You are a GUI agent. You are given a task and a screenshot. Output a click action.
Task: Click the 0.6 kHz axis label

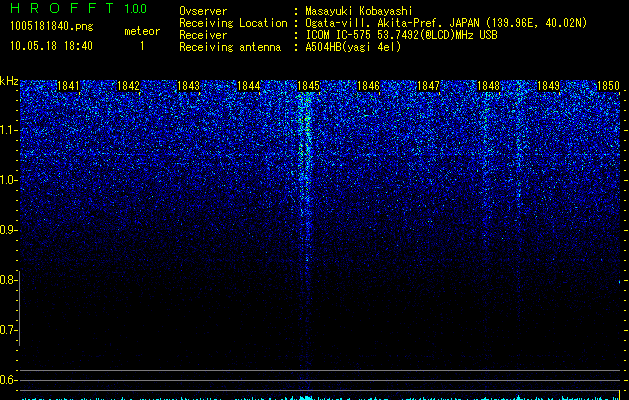(x=8, y=380)
